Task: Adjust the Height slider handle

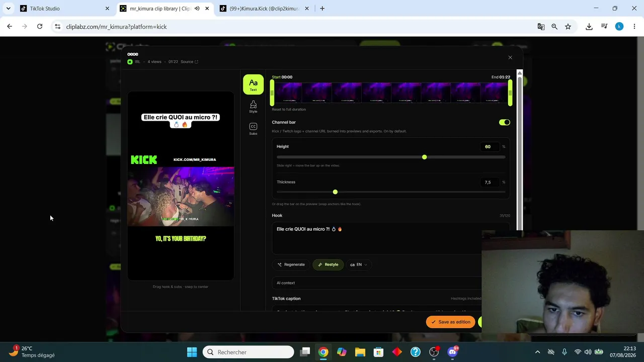Action: (x=424, y=157)
